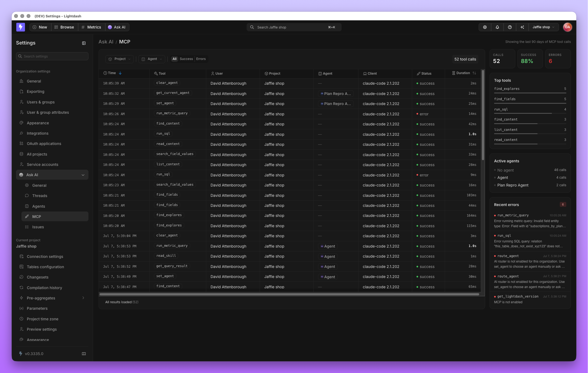Open Ask AI General sub-item

point(55,185)
